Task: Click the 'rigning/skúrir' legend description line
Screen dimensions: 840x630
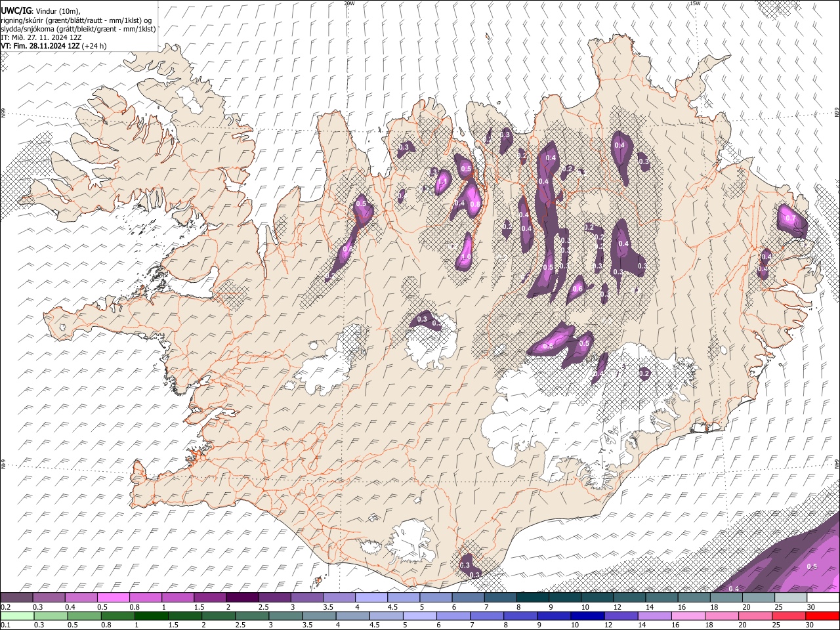Action: 76,20
